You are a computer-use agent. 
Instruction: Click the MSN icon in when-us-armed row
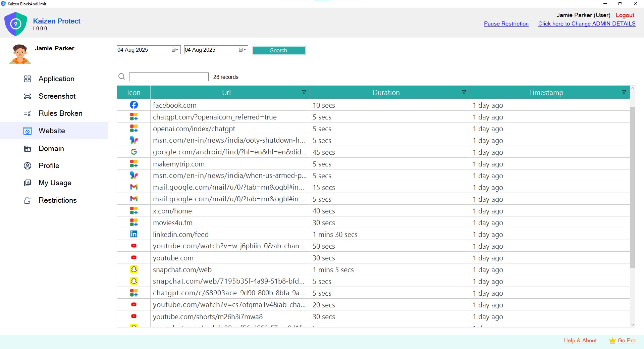[x=134, y=176]
